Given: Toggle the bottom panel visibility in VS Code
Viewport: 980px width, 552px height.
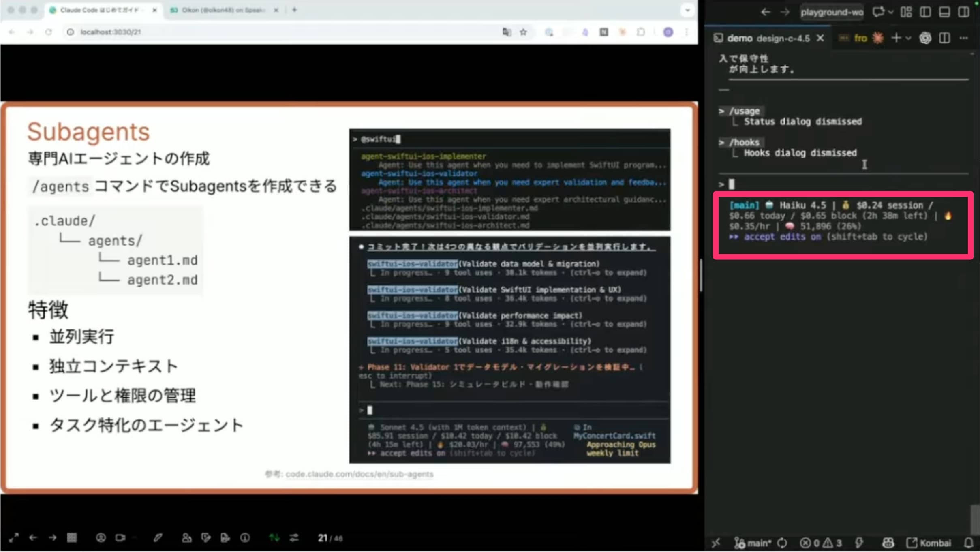Looking at the screenshot, I should pos(944,12).
